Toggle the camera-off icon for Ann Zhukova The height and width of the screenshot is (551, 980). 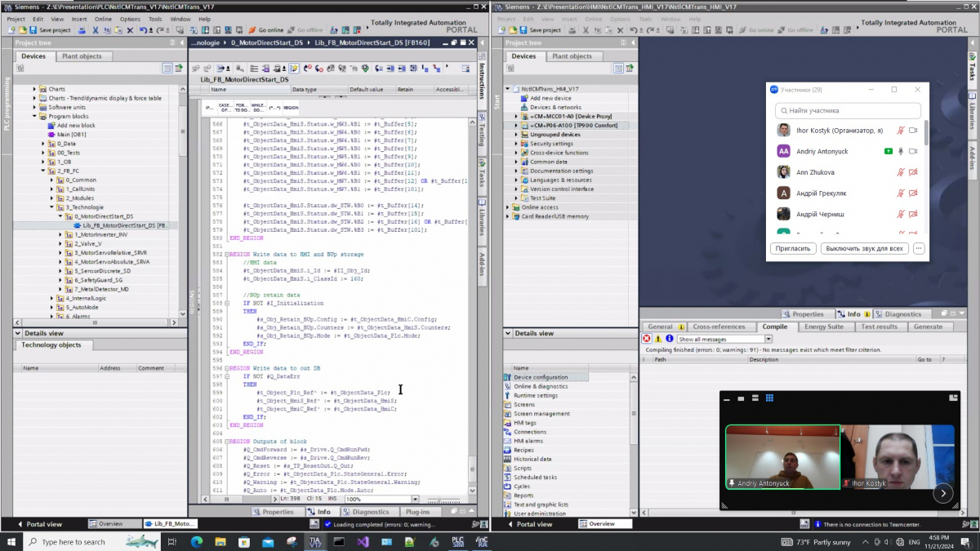pos(914,172)
